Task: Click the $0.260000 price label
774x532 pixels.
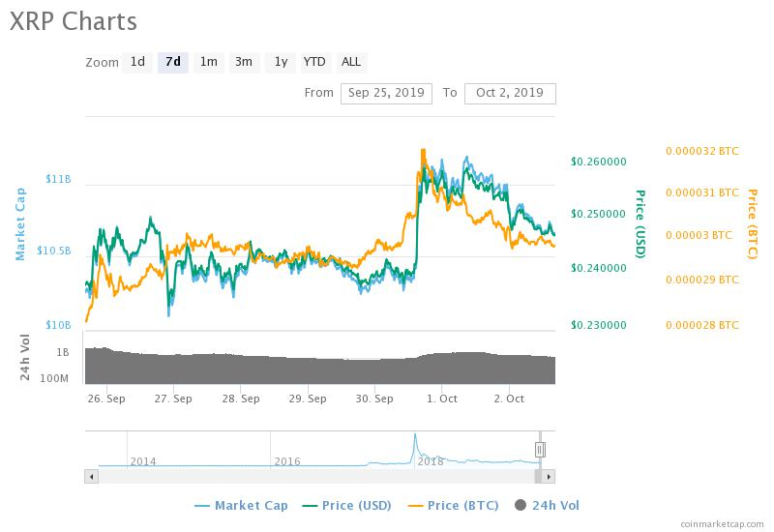Action: (598, 162)
